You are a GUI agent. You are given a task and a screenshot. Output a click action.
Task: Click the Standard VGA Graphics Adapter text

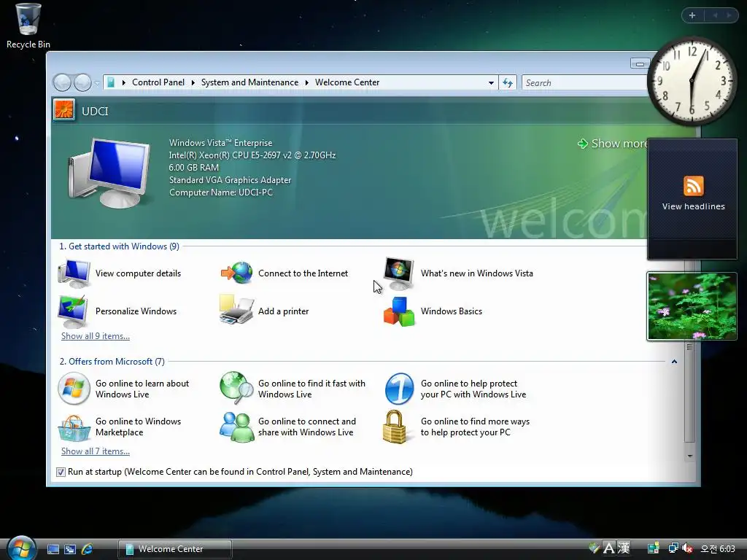[230, 180]
